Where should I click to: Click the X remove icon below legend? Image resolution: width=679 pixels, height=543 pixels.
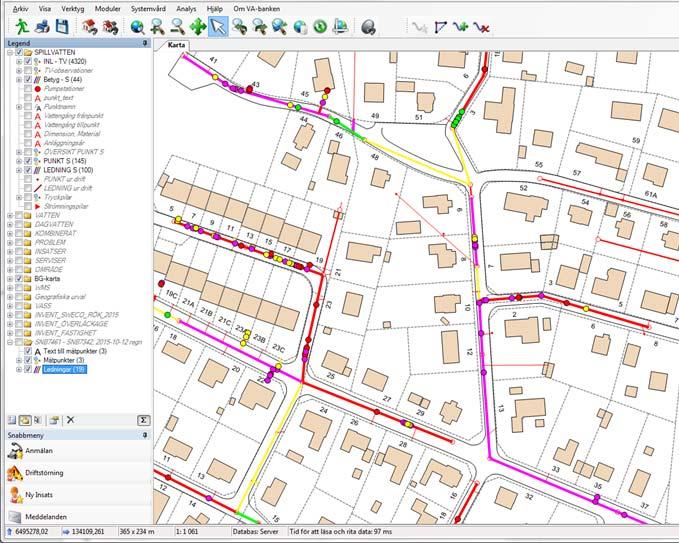(71, 420)
